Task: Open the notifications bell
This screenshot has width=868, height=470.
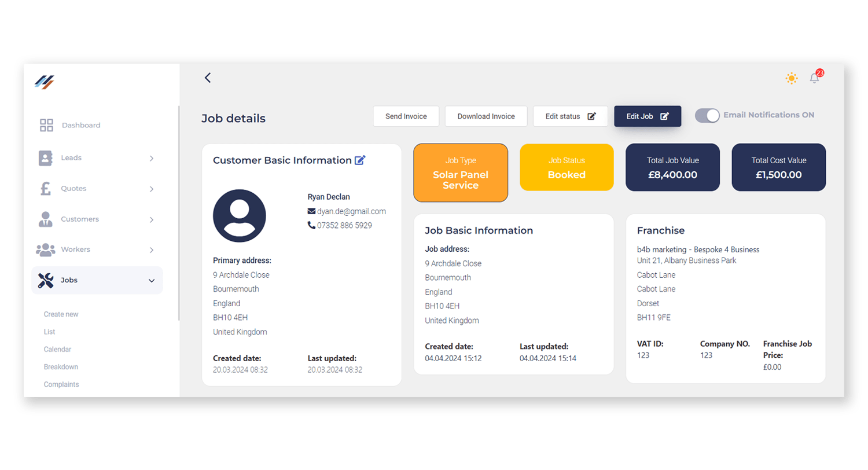Action: click(x=815, y=78)
